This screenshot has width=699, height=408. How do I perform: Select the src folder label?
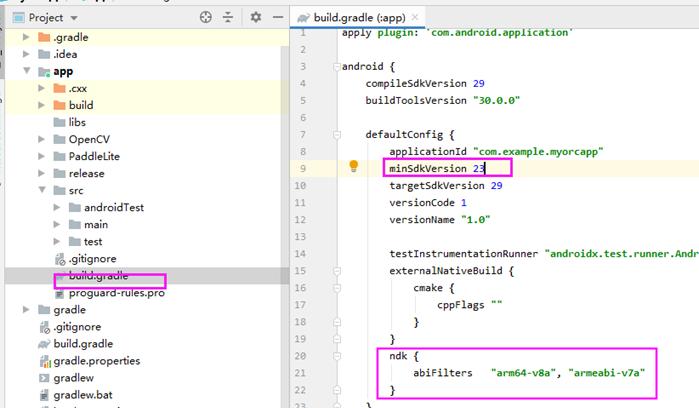[76, 190]
